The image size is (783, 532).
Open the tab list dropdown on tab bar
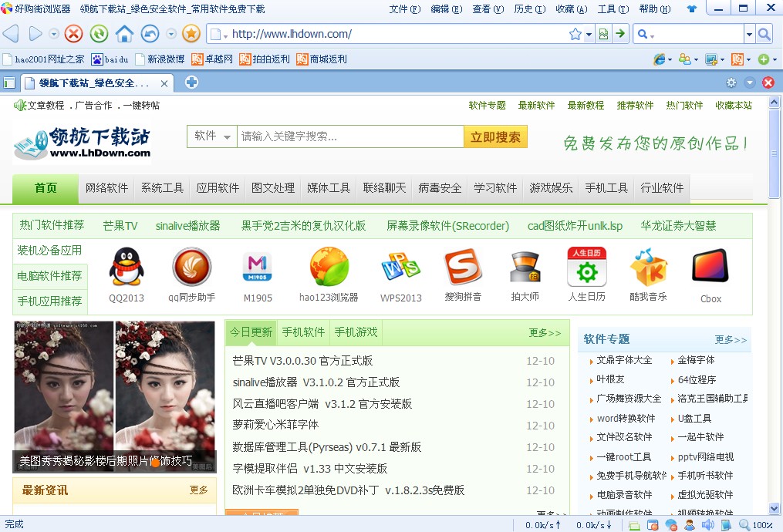coord(750,82)
